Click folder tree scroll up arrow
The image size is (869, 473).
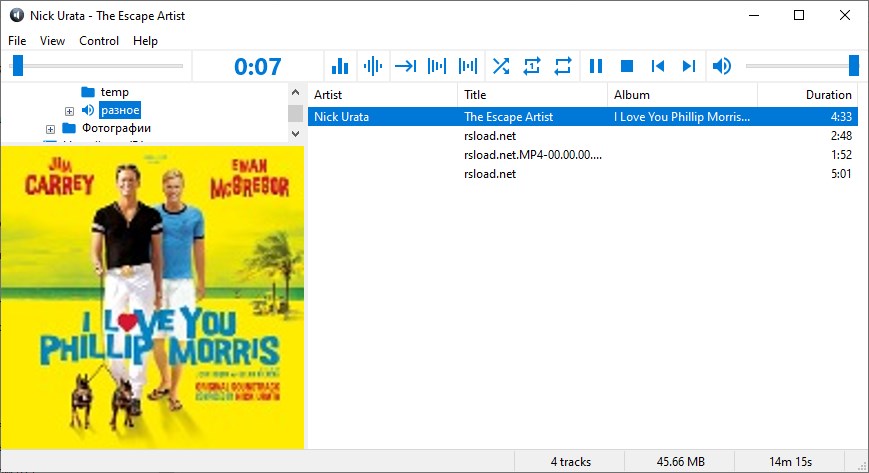pyautogui.click(x=295, y=93)
